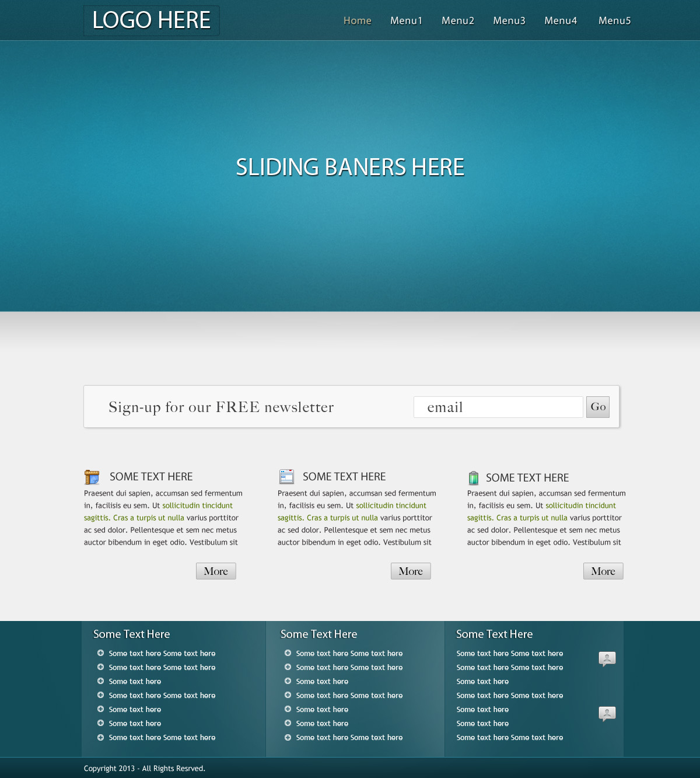Screen dimensions: 700x778
Task: Select Menu3 in the top navigation
Action: pos(509,20)
